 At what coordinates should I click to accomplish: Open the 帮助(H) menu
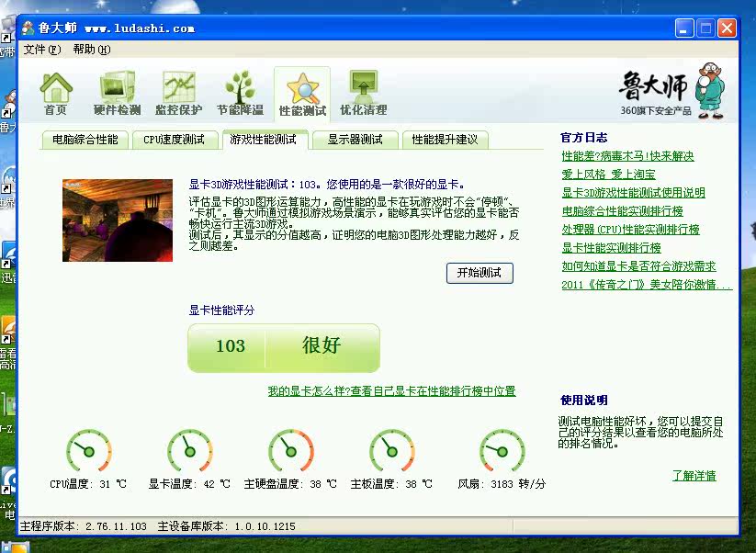click(91, 50)
